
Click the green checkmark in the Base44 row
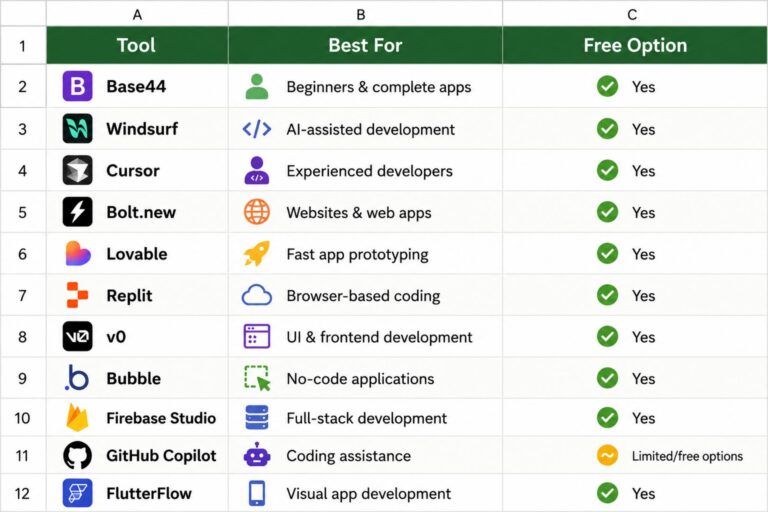point(607,86)
